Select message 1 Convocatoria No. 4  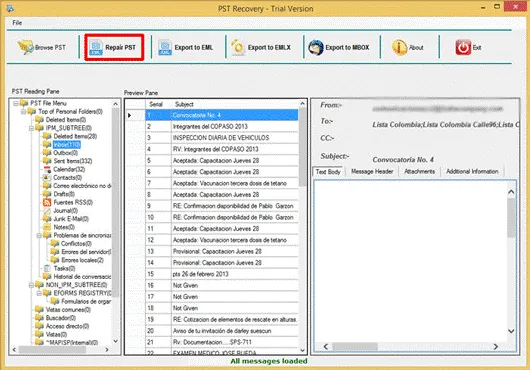(222, 115)
